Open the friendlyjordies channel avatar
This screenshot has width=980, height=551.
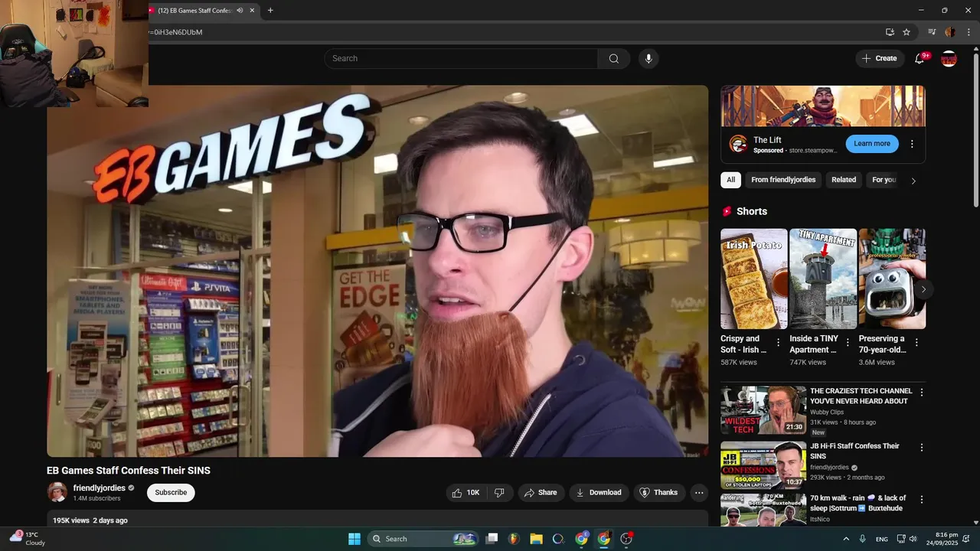pos(57,492)
